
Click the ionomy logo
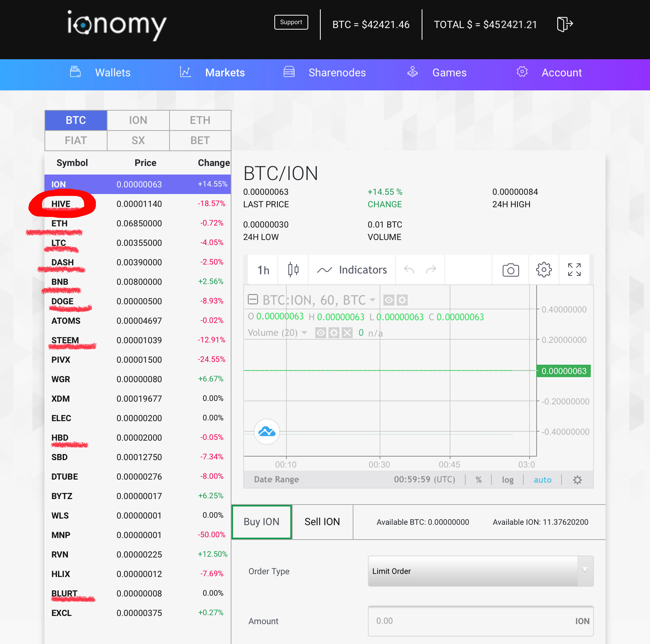(117, 25)
